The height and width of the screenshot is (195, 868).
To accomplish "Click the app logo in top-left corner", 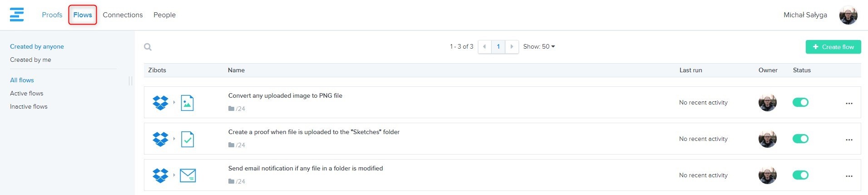I will [x=17, y=15].
